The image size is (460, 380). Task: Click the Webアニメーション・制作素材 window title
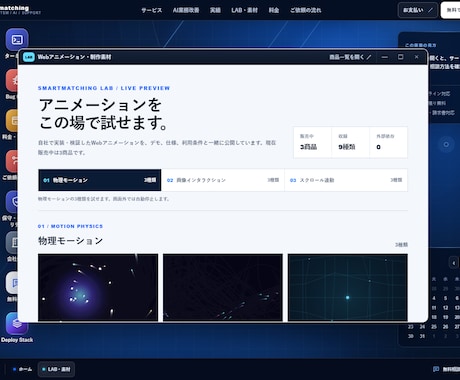pos(74,57)
